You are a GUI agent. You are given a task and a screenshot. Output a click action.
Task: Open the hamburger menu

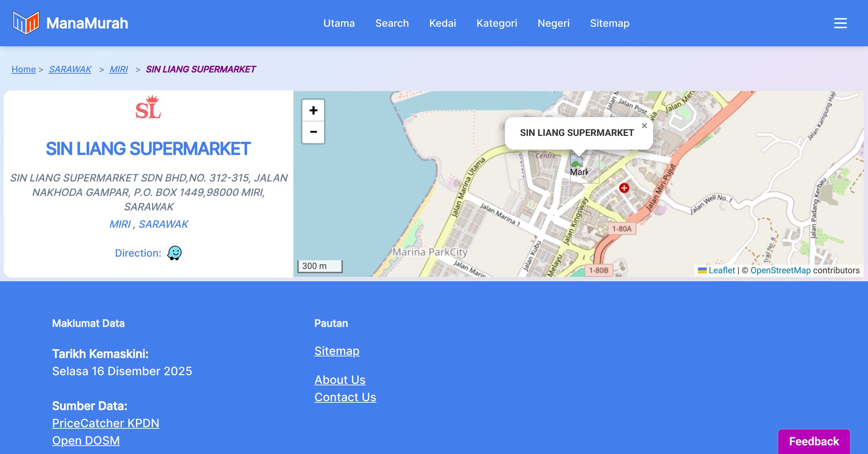pos(840,23)
